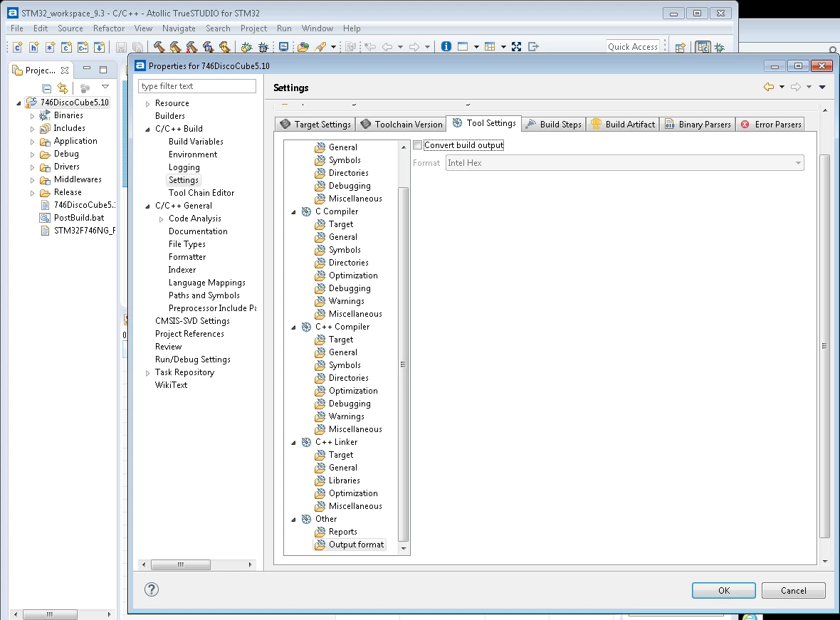Open the Project menu in the menu bar
Viewport: 840px width, 620px height.
[x=253, y=28]
